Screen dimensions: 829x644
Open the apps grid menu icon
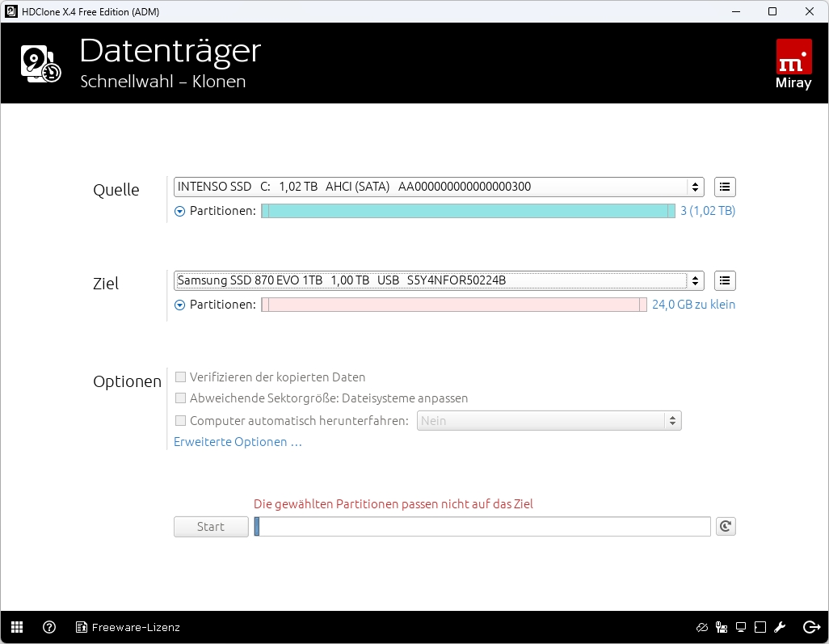click(17, 627)
